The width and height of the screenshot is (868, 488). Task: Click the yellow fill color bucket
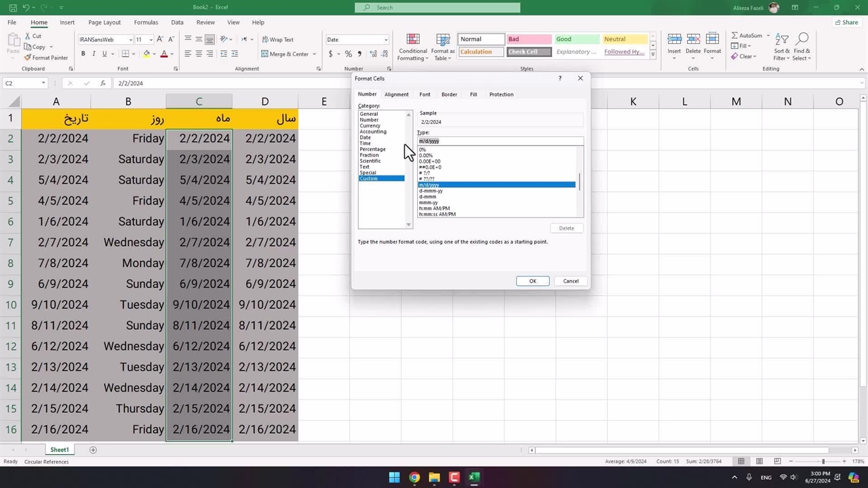tap(146, 54)
